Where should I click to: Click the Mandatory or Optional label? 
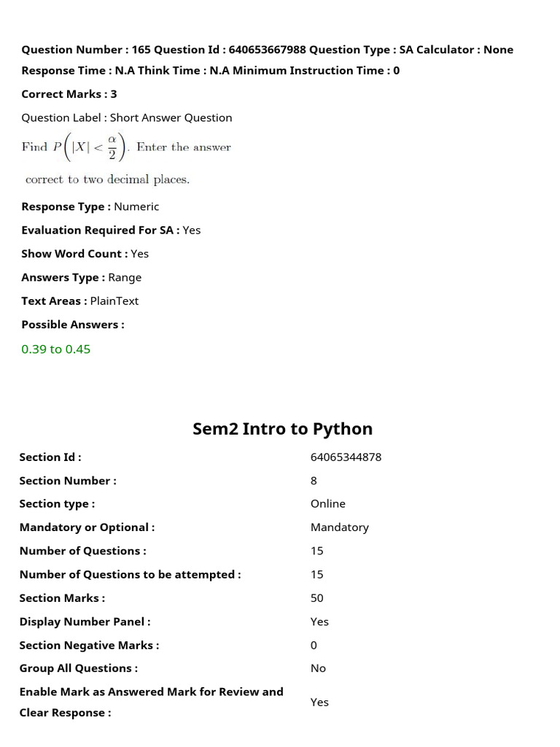(87, 527)
